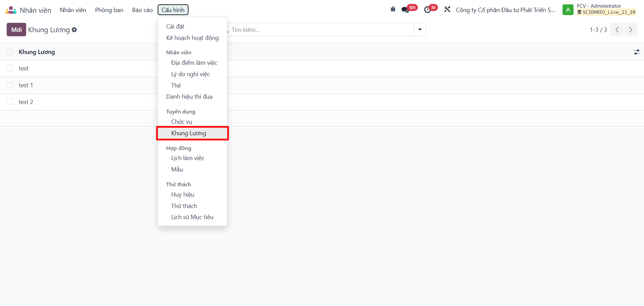The image size is (644, 306).
Task: Select Kế hoạch hoạt động entry
Action: [x=193, y=38]
